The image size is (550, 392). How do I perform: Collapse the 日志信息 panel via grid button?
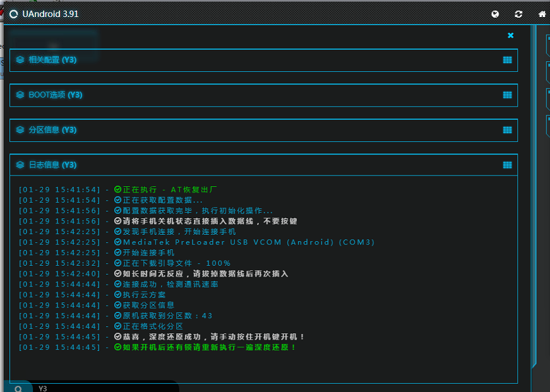507,165
